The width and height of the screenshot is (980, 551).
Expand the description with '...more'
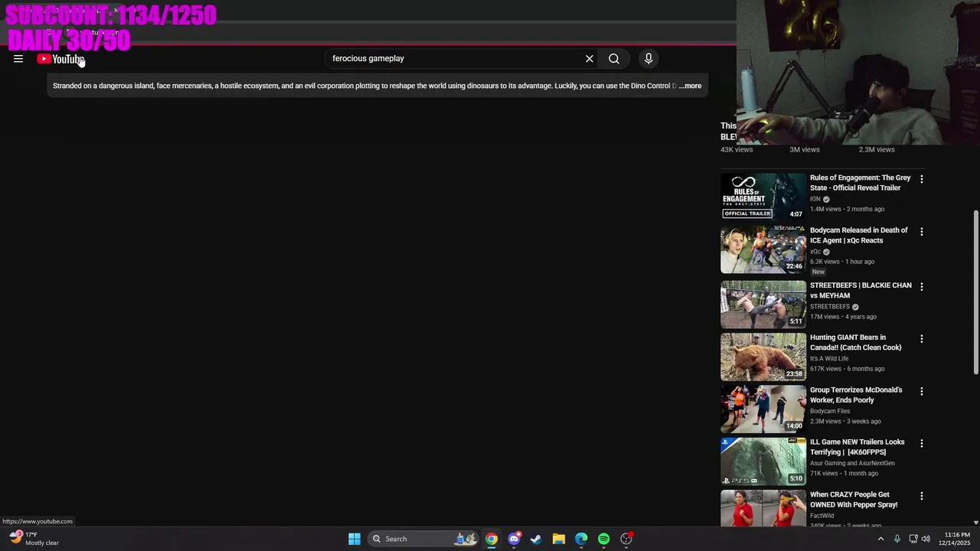pyautogui.click(x=690, y=86)
